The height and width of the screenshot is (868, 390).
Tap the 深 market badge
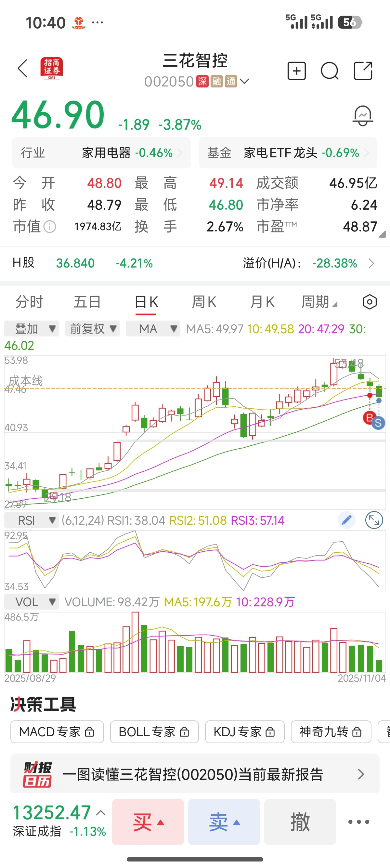(x=202, y=81)
